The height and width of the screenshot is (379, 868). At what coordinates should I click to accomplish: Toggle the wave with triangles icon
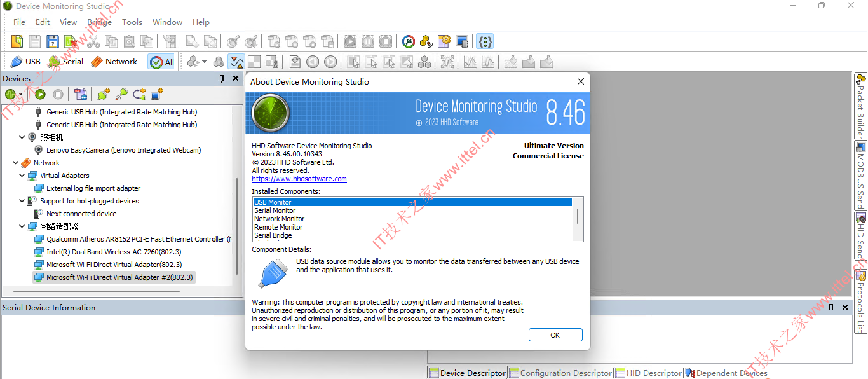pos(236,62)
